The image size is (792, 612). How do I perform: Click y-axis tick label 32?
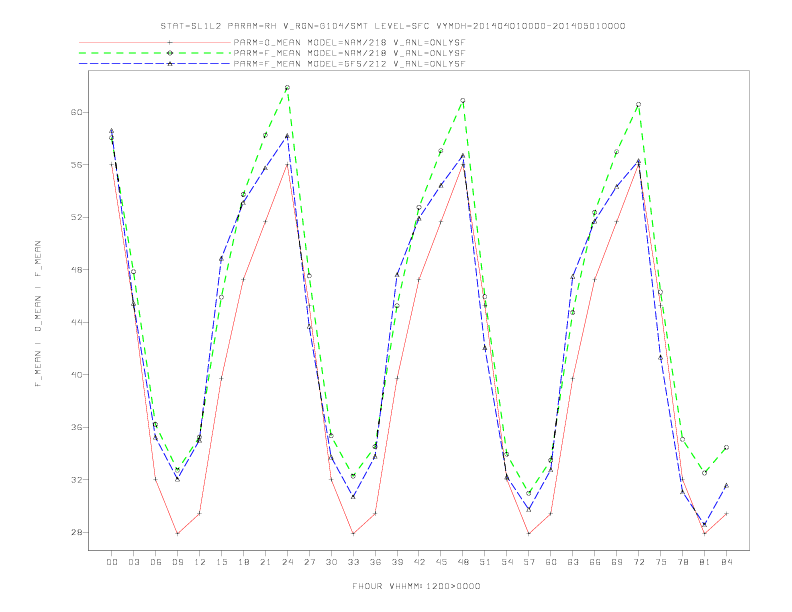tap(76, 480)
